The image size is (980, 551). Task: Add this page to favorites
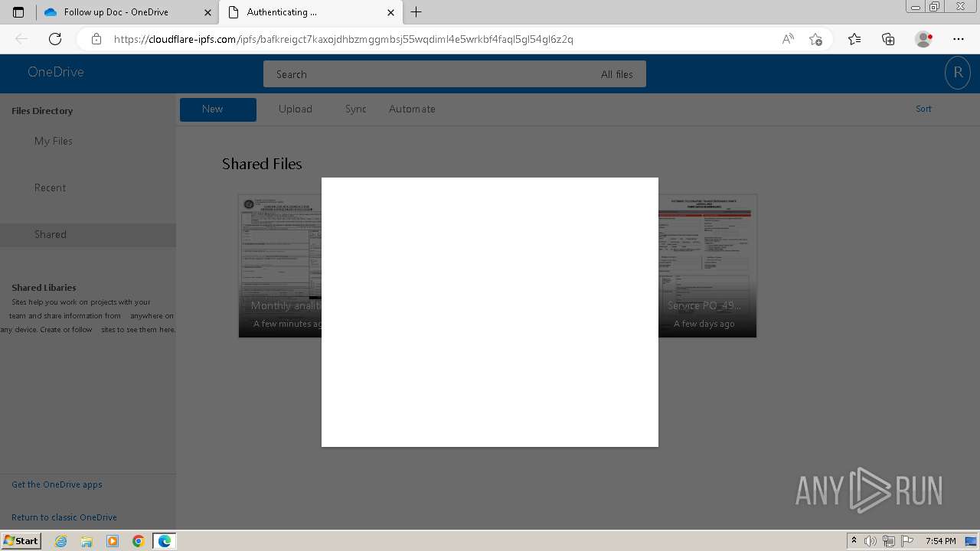[815, 39]
